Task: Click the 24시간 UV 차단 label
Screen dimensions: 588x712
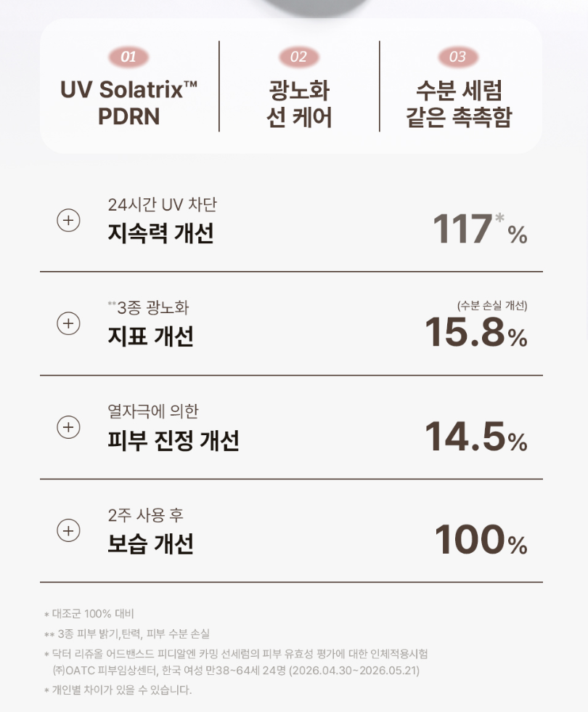Action: tap(163, 205)
